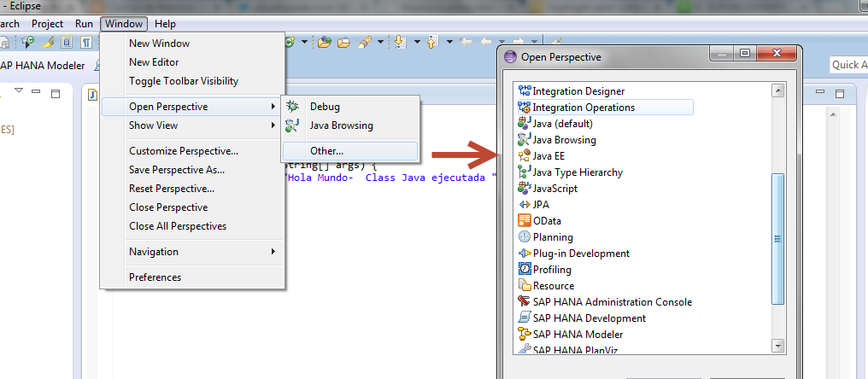868x379 pixels.
Task: Click perspective list scrollbar up arrow
Action: click(777, 90)
